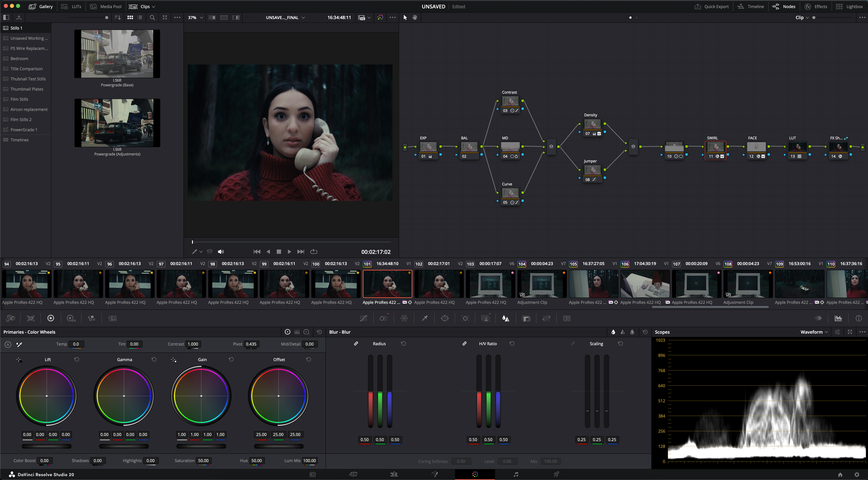
Task: Open the viewer zoom 37% dropdown
Action: tap(195, 17)
